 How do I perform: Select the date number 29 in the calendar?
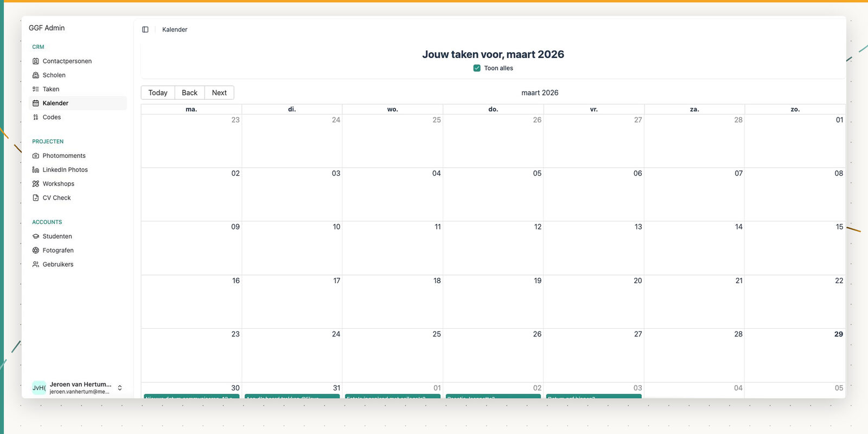pyautogui.click(x=838, y=334)
